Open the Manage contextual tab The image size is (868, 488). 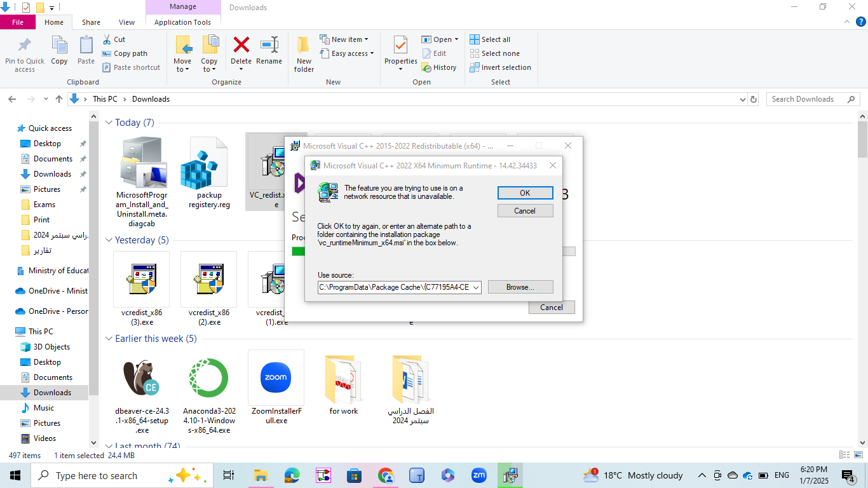(x=183, y=7)
